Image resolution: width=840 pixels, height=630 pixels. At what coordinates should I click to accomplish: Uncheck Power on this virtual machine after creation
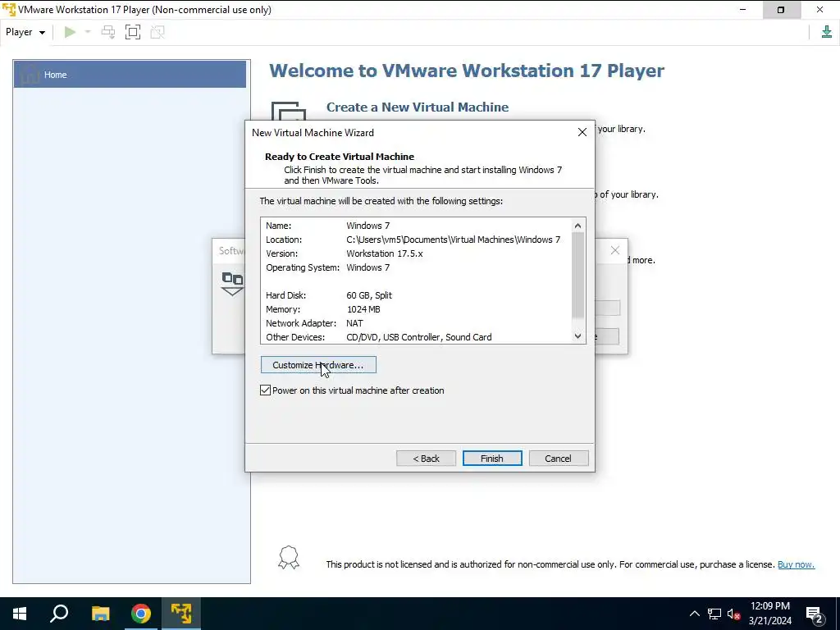coord(265,390)
